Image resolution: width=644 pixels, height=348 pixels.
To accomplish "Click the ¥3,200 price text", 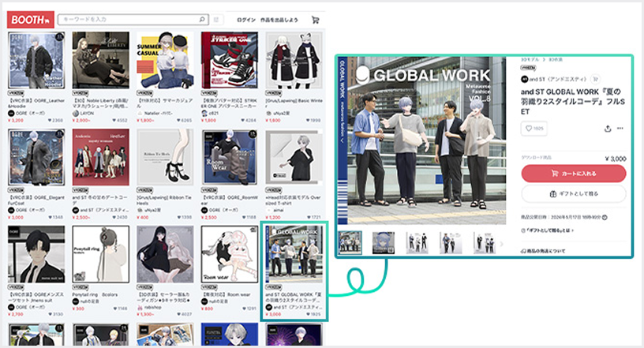I will pyautogui.click(x=16, y=121).
